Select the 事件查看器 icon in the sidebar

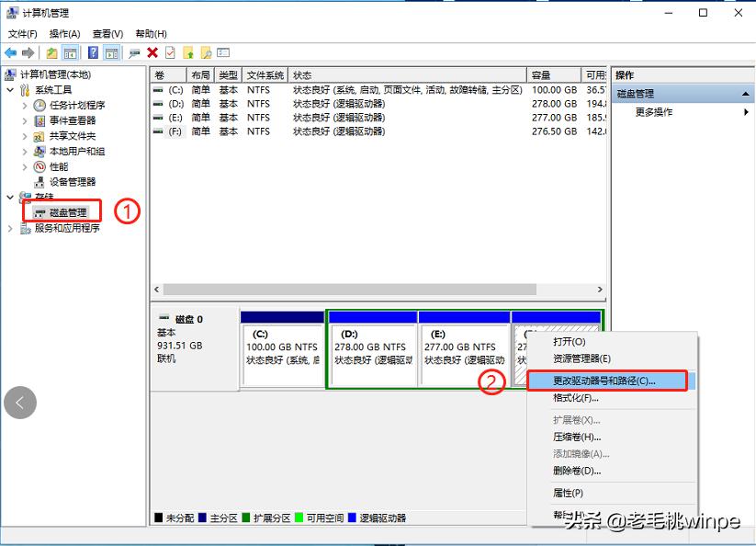[x=39, y=121]
